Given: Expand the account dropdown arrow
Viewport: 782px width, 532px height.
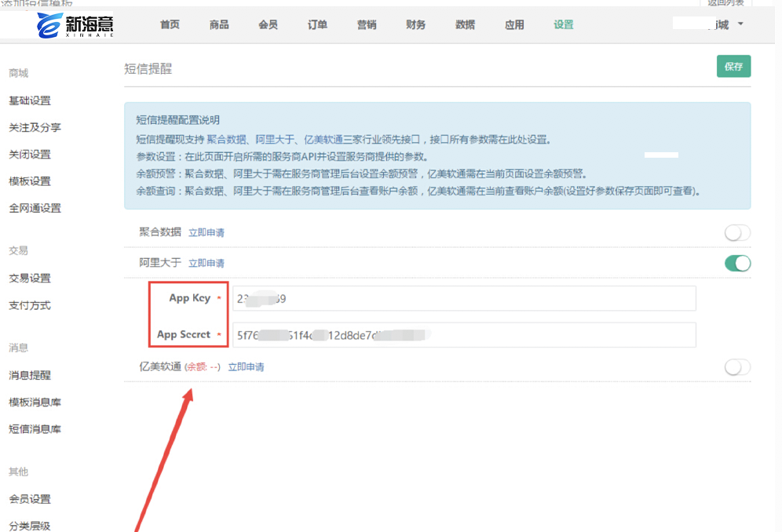Looking at the screenshot, I should click(x=740, y=24).
